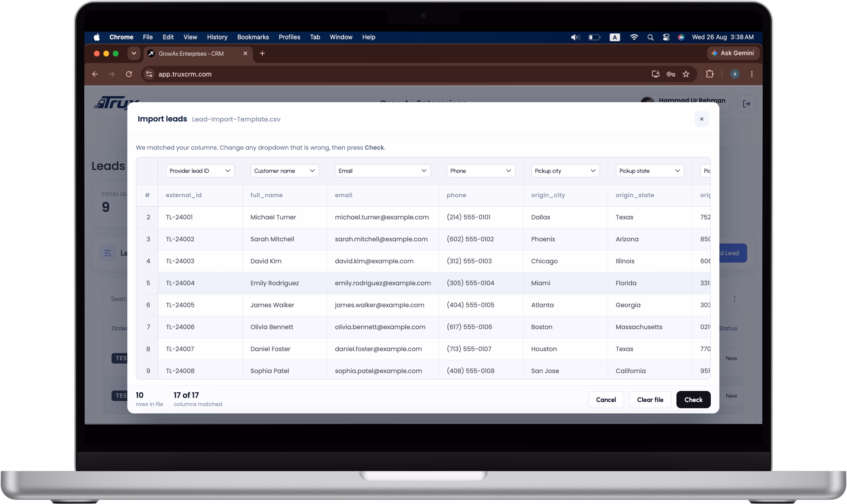Open the Edit menu
The image size is (847, 504).
(168, 37)
